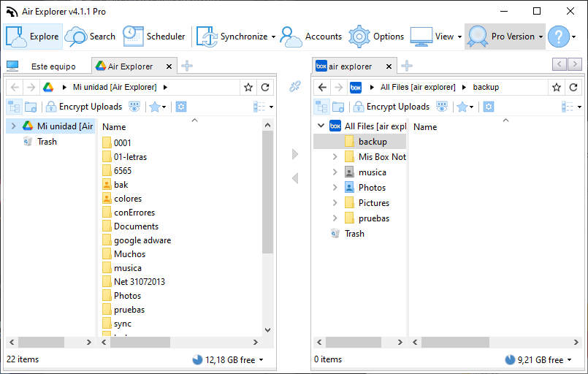588x374 pixels.
Task: Sort left file list by Name
Action: [x=114, y=127]
